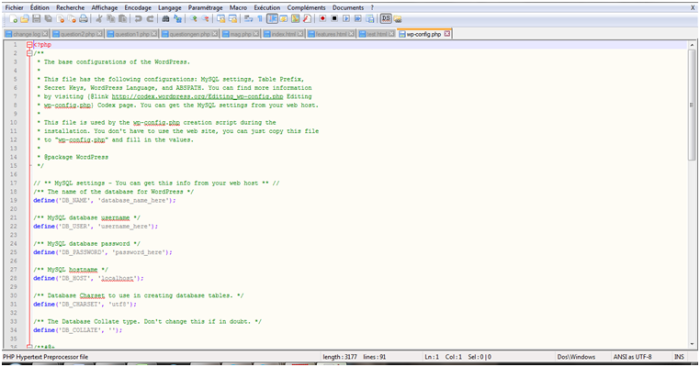Open Find with the binoculars icon
The height and width of the screenshot is (367, 700).
(165, 19)
